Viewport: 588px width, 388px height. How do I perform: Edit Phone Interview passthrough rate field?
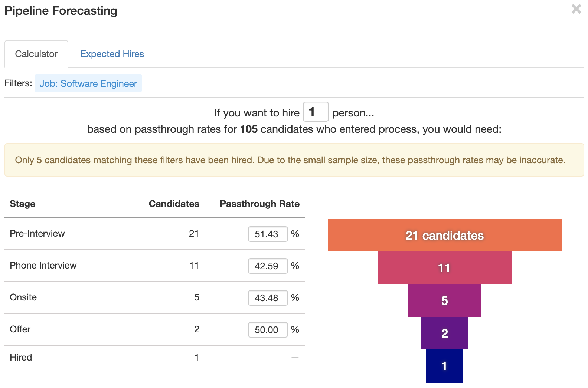click(x=268, y=266)
